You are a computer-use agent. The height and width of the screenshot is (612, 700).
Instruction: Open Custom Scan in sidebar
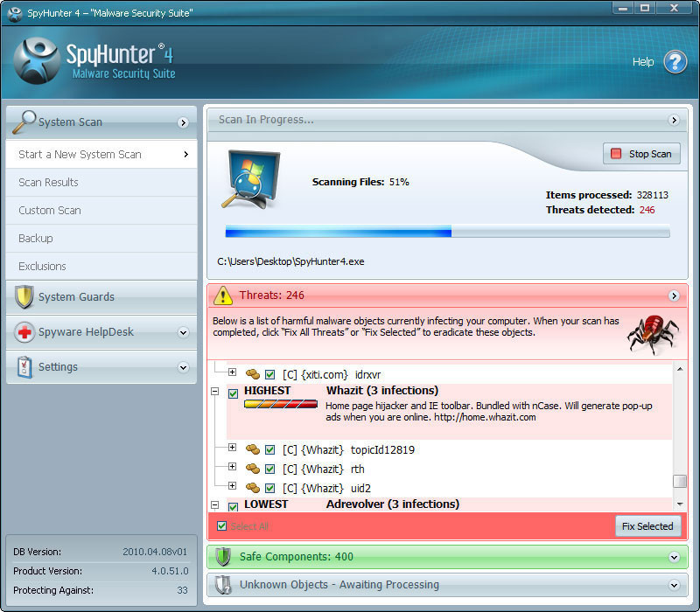pos(101,211)
